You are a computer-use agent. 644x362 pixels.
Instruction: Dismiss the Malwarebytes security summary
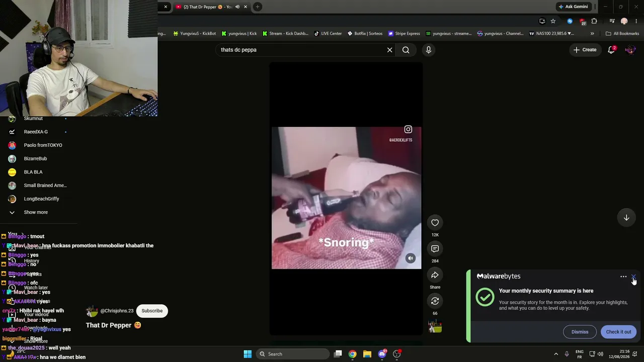click(580, 332)
